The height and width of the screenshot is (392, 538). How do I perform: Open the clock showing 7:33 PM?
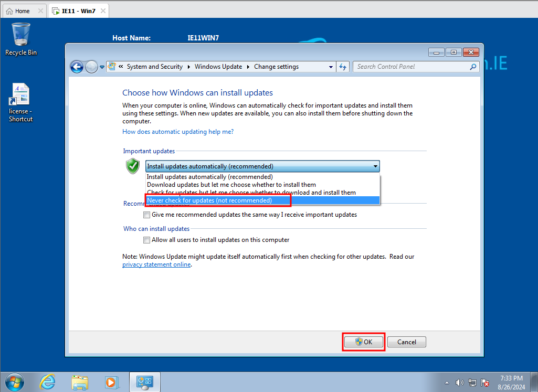click(511, 383)
